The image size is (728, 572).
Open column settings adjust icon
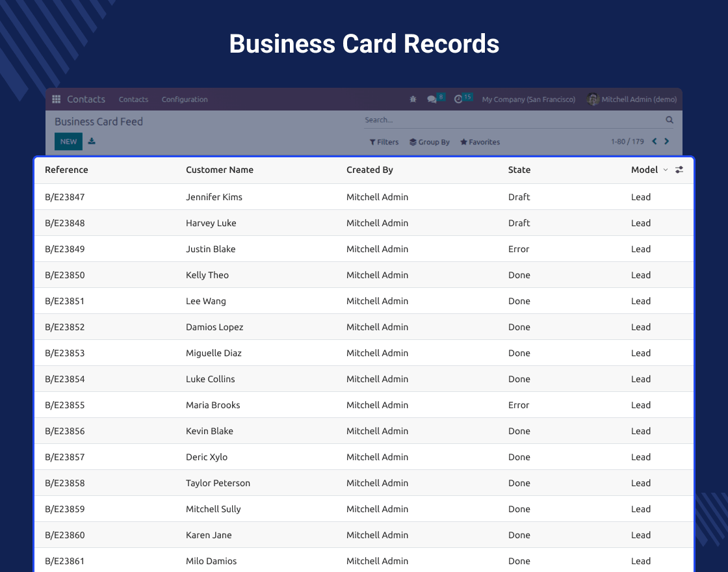point(679,170)
